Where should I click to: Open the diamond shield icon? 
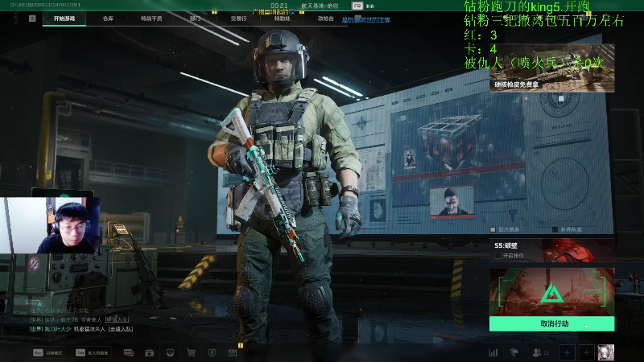[x=170, y=352]
